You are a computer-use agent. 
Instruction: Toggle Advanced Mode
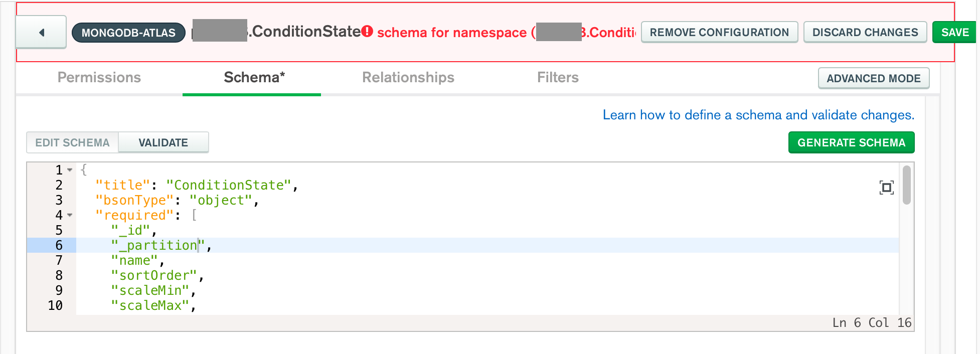pos(873,78)
